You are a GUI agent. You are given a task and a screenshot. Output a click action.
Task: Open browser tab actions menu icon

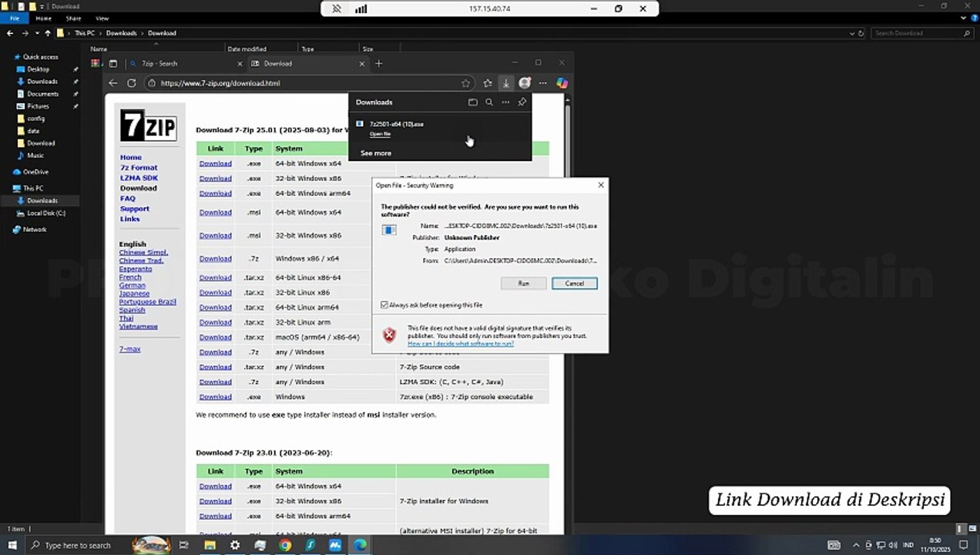tap(113, 63)
